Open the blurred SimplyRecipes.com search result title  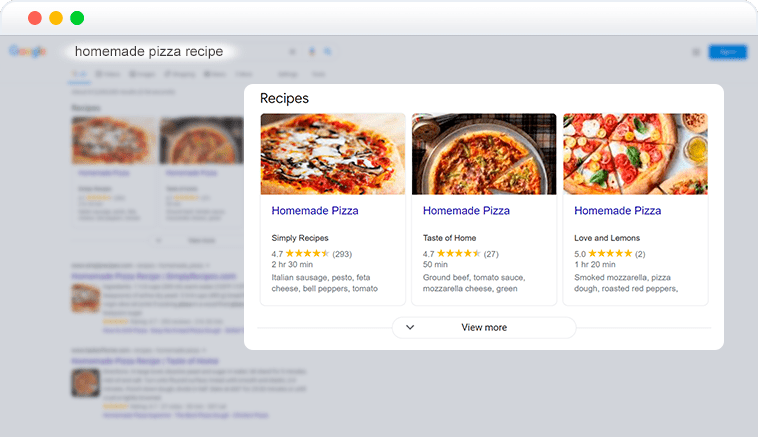pyautogui.click(x=154, y=276)
